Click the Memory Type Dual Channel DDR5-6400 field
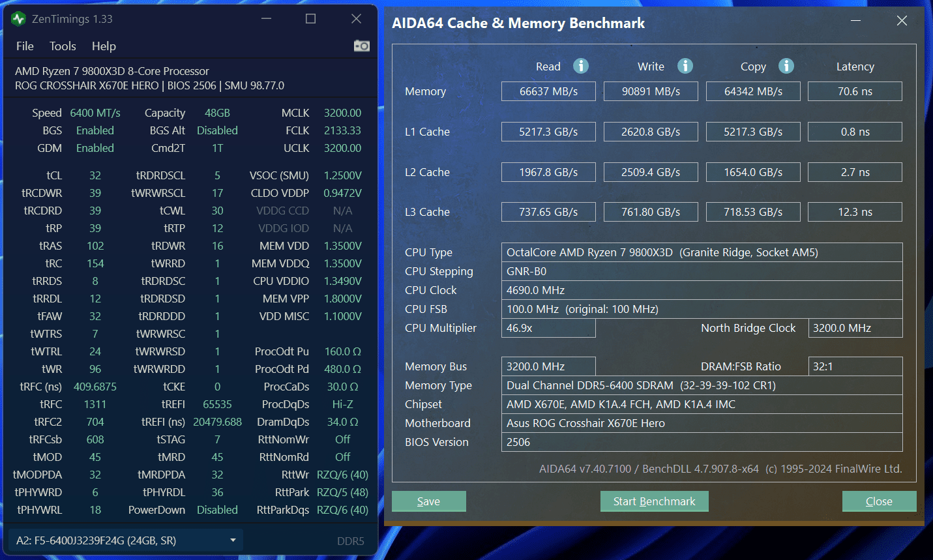Image resolution: width=933 pixels, height=560 pixels. click(702, 385)
